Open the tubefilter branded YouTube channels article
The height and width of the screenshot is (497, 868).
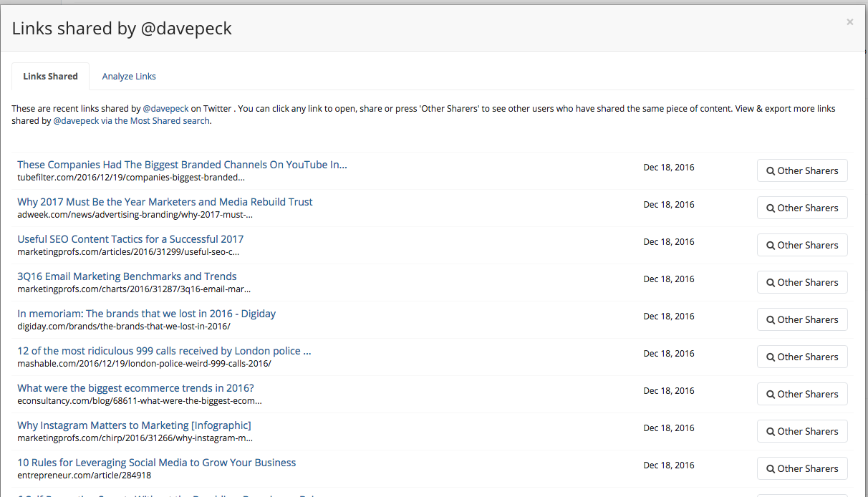coord(182,165)
